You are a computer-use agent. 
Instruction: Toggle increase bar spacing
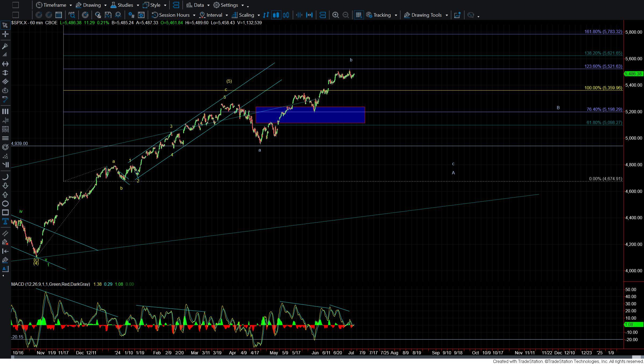click(x=309, y=15)
